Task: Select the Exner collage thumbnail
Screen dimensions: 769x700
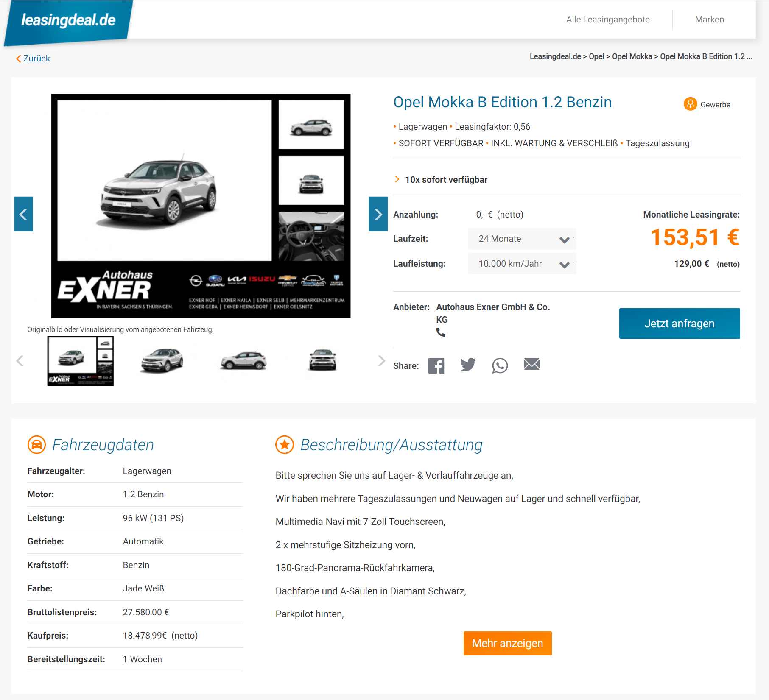Action: tap(81, 361)
